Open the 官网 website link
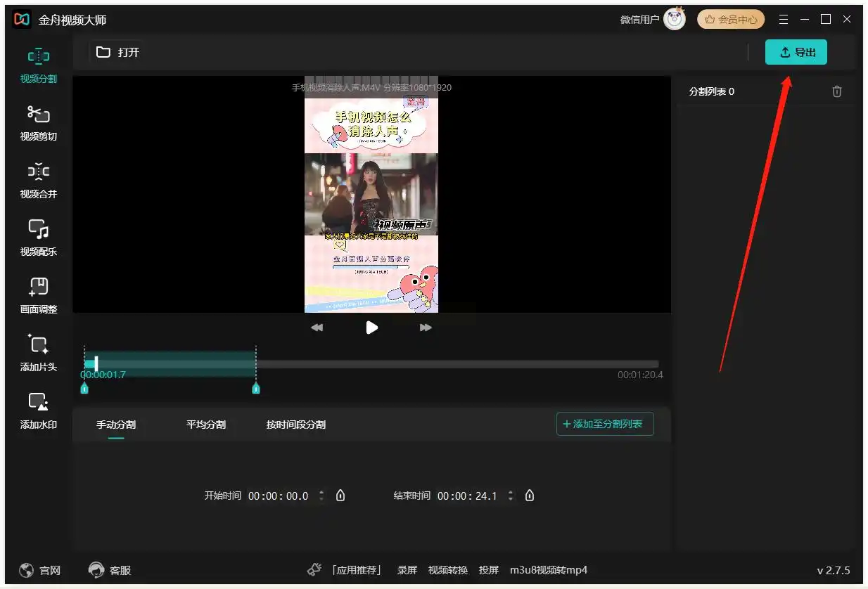The image size is (868, 589). (40, 570)
